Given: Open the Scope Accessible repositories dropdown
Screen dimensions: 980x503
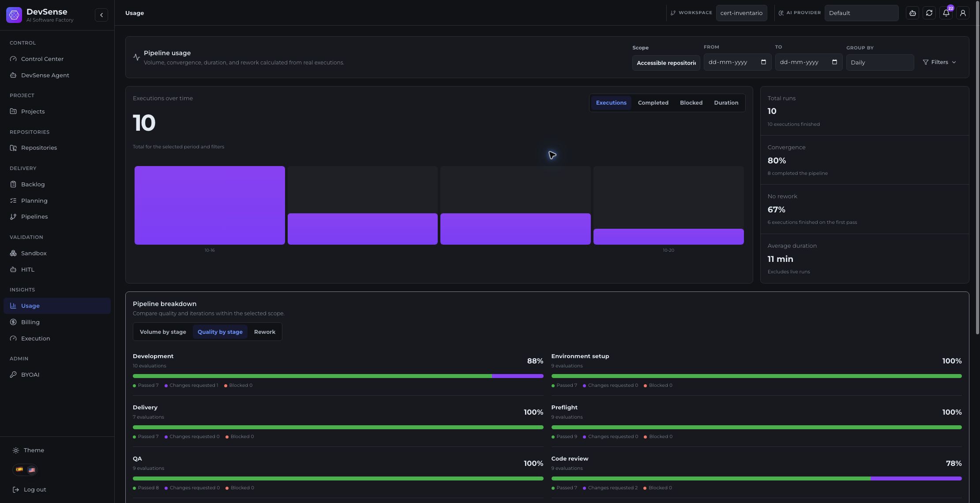Looking at the screenshot, I should 666,63.
